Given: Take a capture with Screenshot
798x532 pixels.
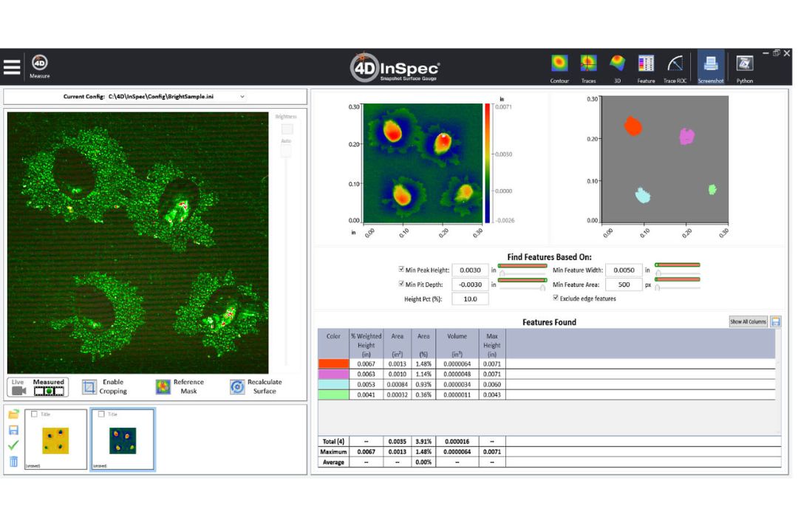Looking at the screenshot, I should [x=710, y=64].
